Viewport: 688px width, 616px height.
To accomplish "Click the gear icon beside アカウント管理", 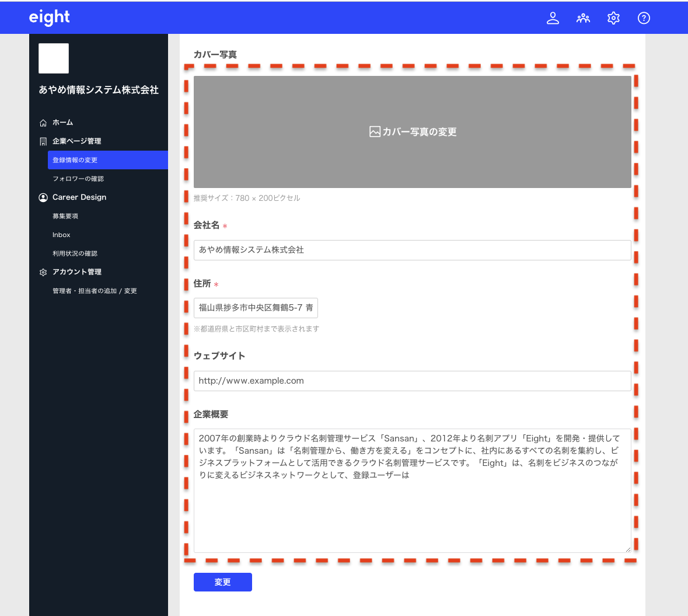I will [x=43, y=272].
